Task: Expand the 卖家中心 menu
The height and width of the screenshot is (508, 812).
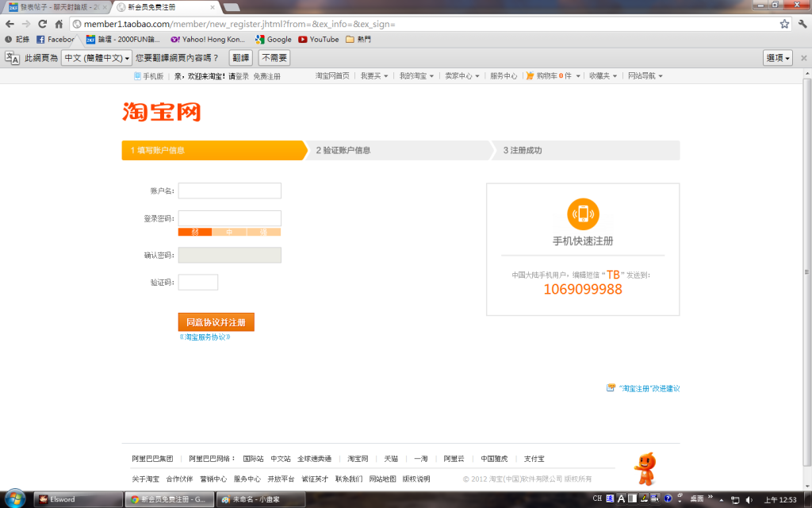Action: click(462, 75)
